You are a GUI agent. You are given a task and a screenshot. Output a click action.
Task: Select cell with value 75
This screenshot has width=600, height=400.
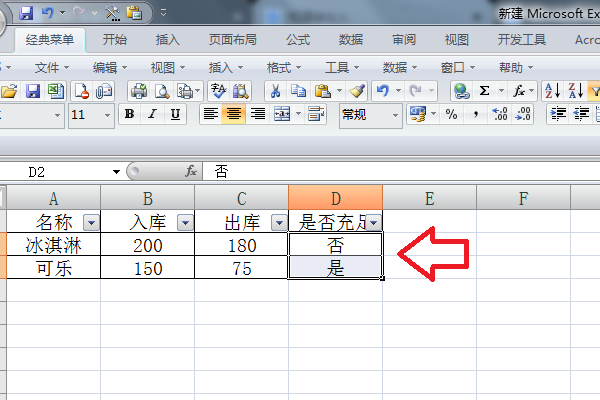[241, 268]
